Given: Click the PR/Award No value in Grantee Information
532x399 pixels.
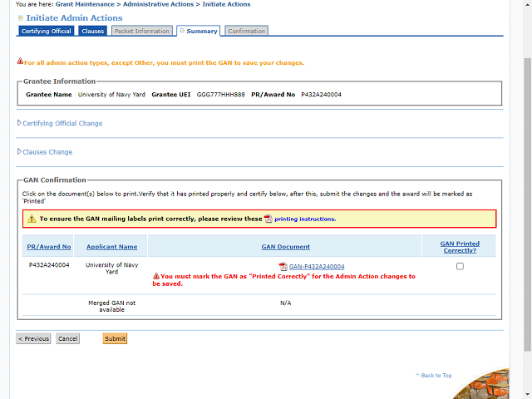Looking at the screenshot, I should click(x=322, y=95).
